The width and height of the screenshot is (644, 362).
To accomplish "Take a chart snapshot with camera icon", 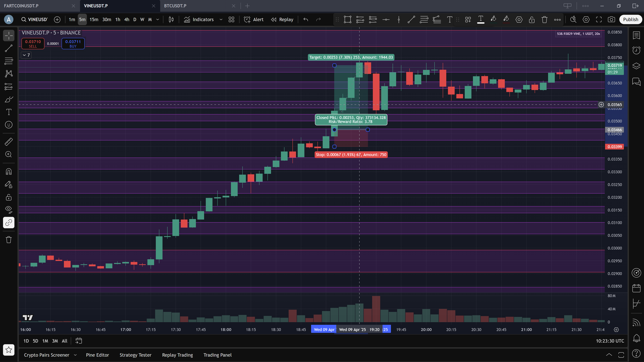I will (x=611, y=19).
